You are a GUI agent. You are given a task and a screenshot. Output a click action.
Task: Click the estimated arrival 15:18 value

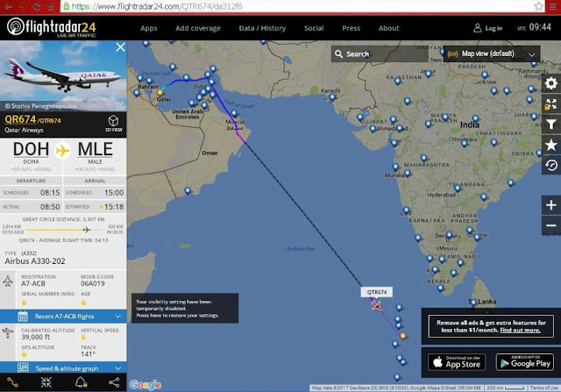coord(114,207)
